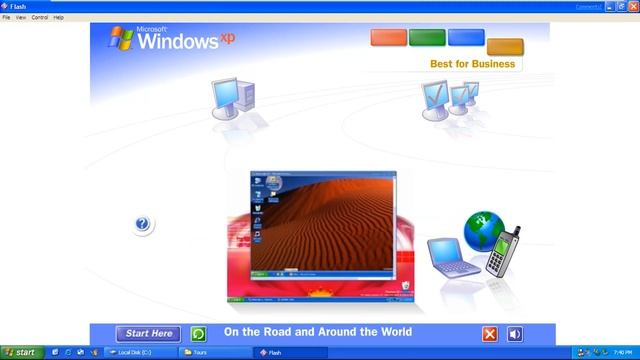Open the Windows Start menu

[x=22, y=353]
